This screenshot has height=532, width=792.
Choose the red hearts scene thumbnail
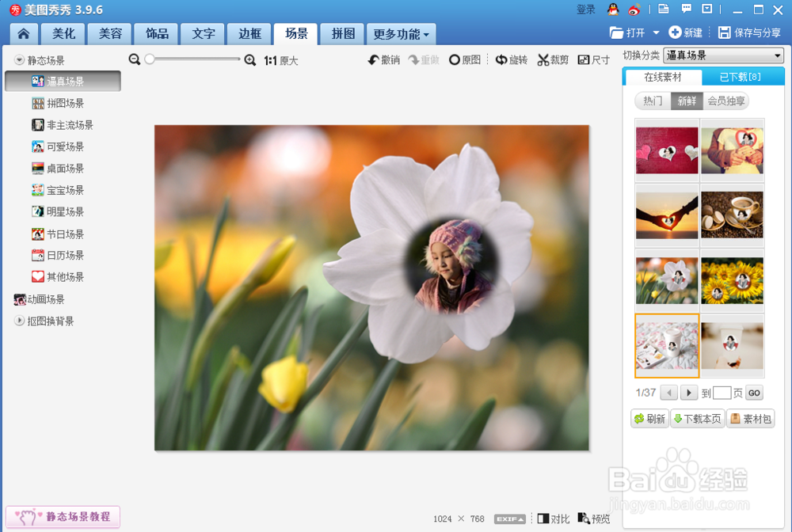(667, 150)
